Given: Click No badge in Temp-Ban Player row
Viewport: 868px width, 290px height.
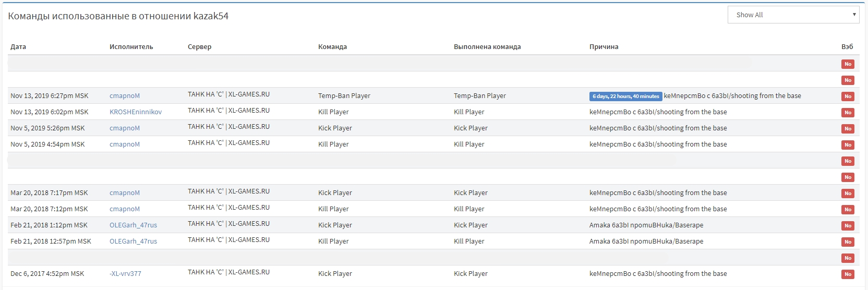Looking at the screenshot, I should pyautogui.click(x=848, y=96).
